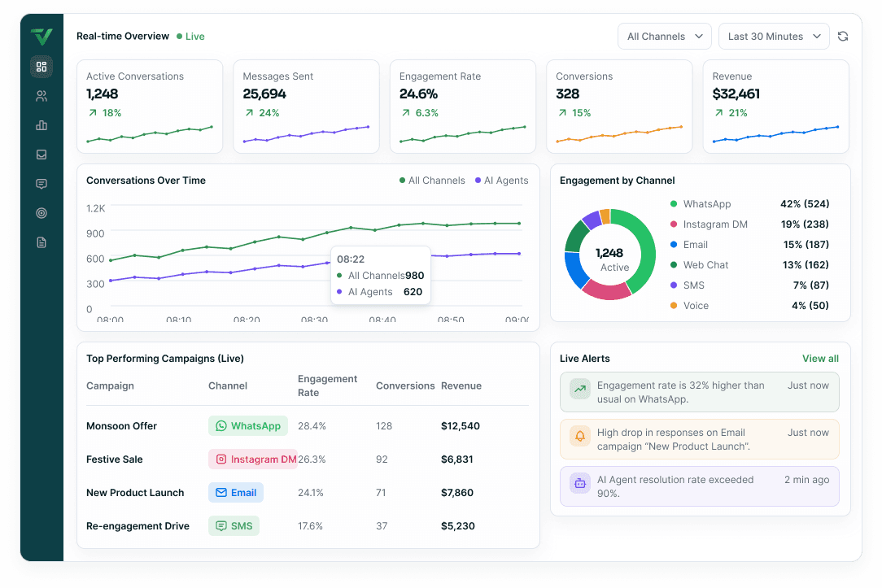Click the WhatsApp icon in the Monsoon Offer row
882x588 pixels.
[221, 426]
